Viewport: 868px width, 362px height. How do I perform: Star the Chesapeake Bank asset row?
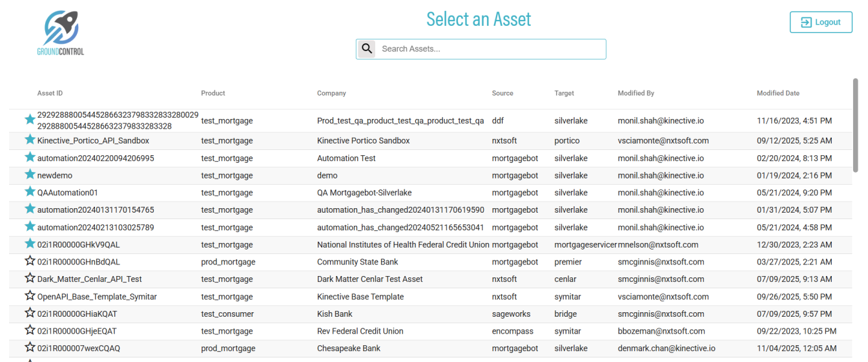pyautogui.click(x=30, y=348)
